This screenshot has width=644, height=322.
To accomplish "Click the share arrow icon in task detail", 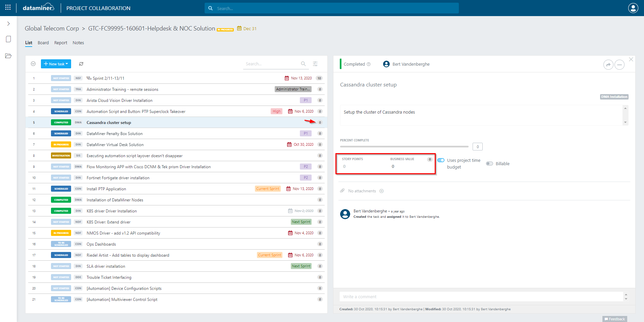I will click(608, 65).
